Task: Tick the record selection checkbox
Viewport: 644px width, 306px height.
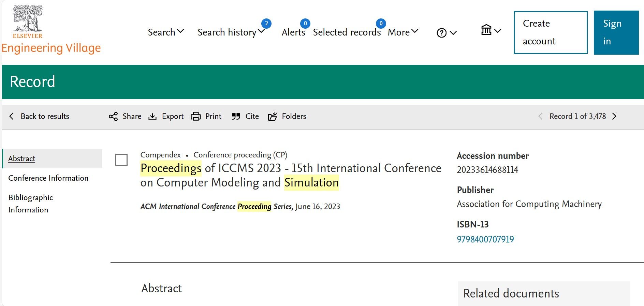Action: [x=121, y=160]
